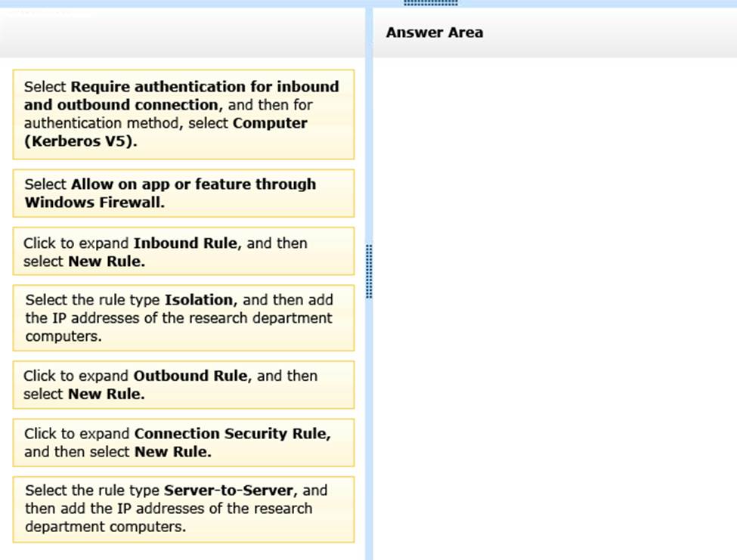Click New Rule in Connection Security Rule step
The width and height of the screenshot is (737, 560).
tap(172, 452)
